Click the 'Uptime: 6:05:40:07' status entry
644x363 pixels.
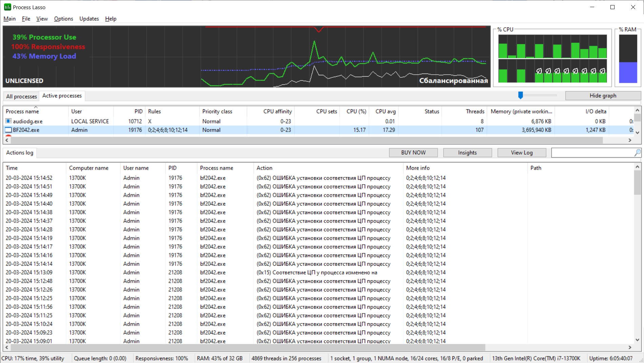(611, 358)
